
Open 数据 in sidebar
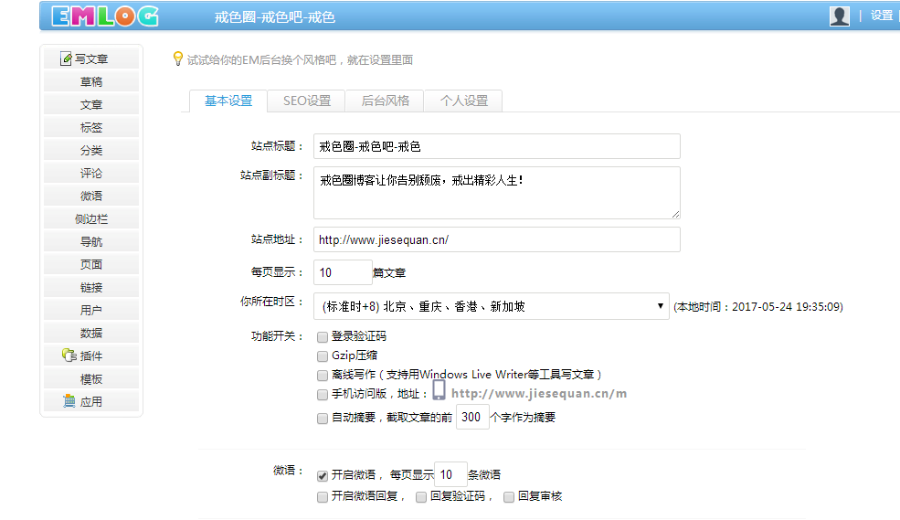91,333
